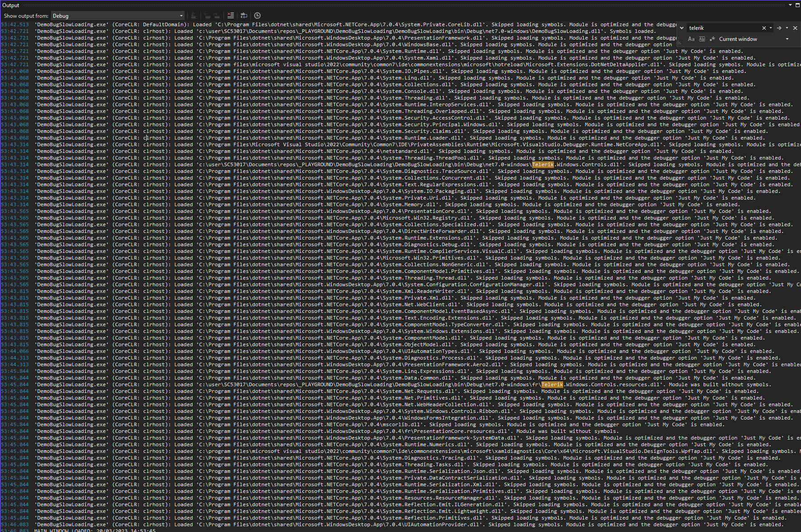The width and height of the screenshot is (801, 532).
Task: Enable Match whole word option
Action: [x=702, y=39]
